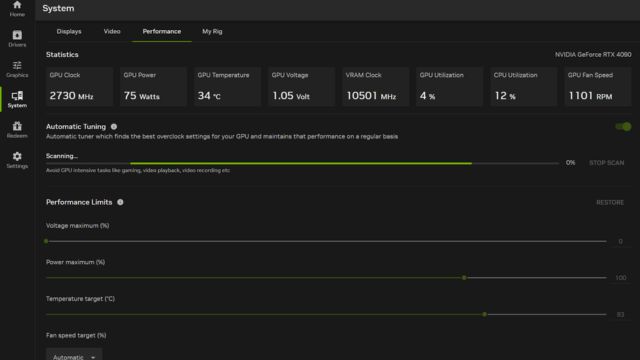Click the Voltage maximum slider handle
This screenshot has width=640, height=360.
tap(46, 241)
